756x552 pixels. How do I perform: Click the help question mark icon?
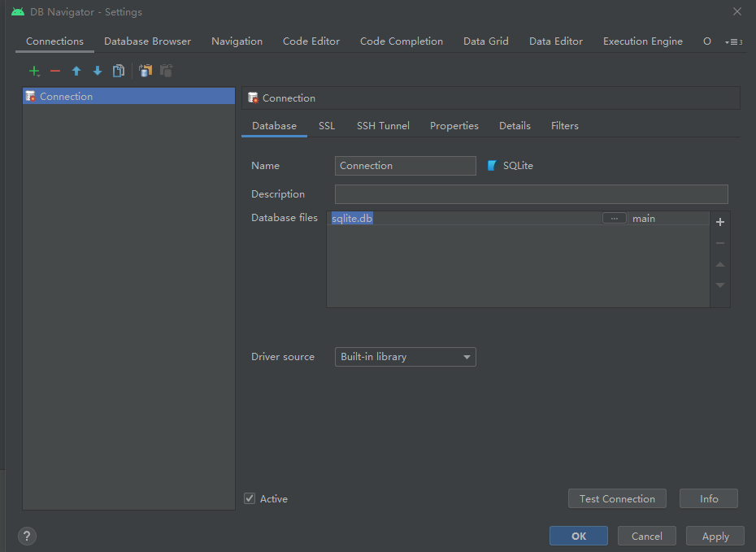click(27, 536)
